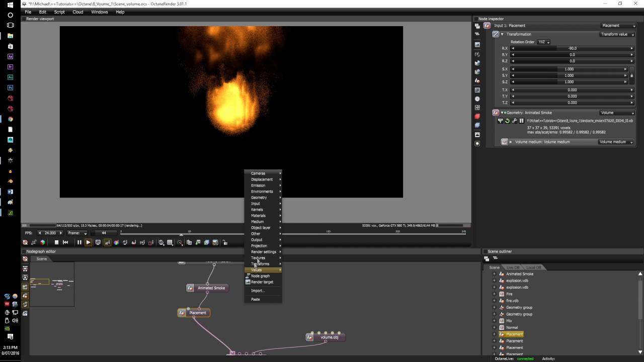Select Textures in the context menu
This screenshot has height=362, width=644.
(264, 258)
